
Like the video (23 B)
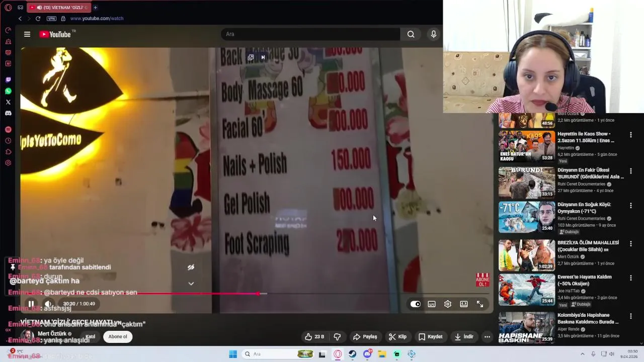point(314,337)
